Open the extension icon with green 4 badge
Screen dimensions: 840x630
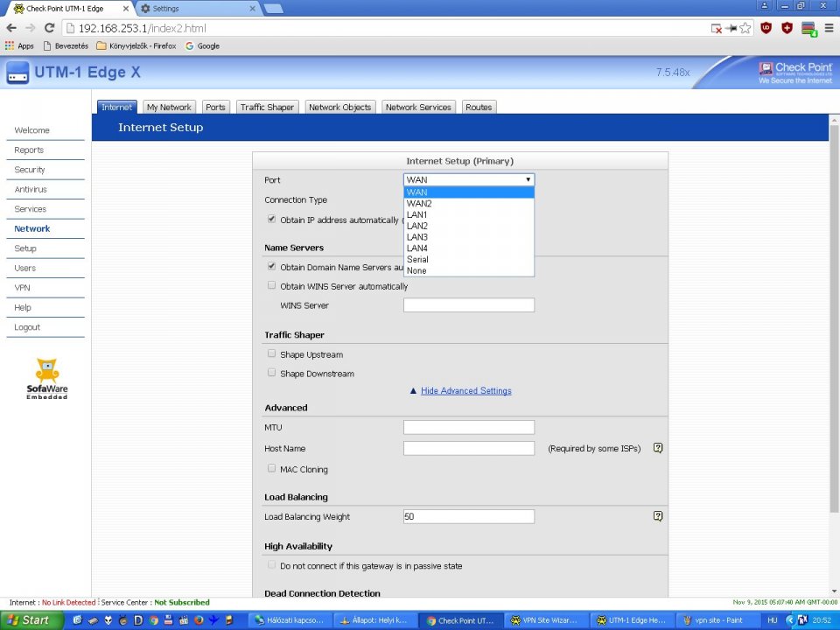tap(808, 29)
